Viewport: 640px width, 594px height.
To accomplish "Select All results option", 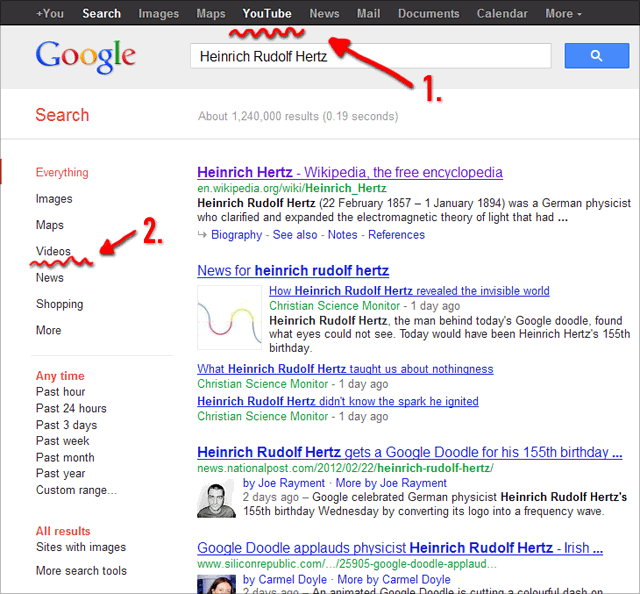I will coord(63,531).
